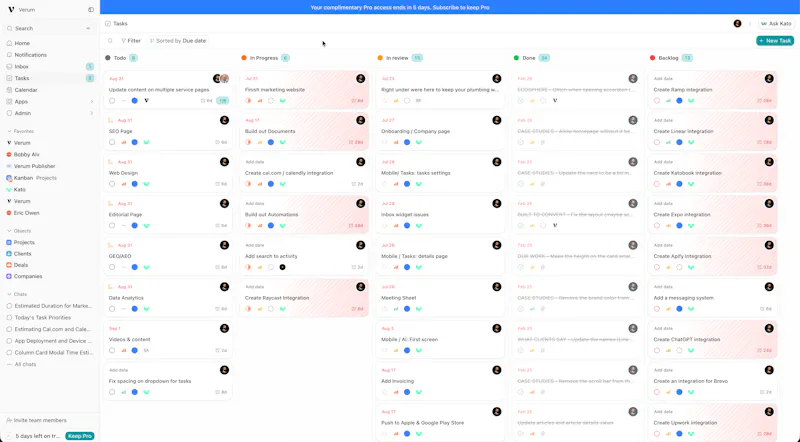Screen dimensions: 800x442
Task: Open the Inbox widget issues card
Action: pyautogui.click(x=440, y=214)
